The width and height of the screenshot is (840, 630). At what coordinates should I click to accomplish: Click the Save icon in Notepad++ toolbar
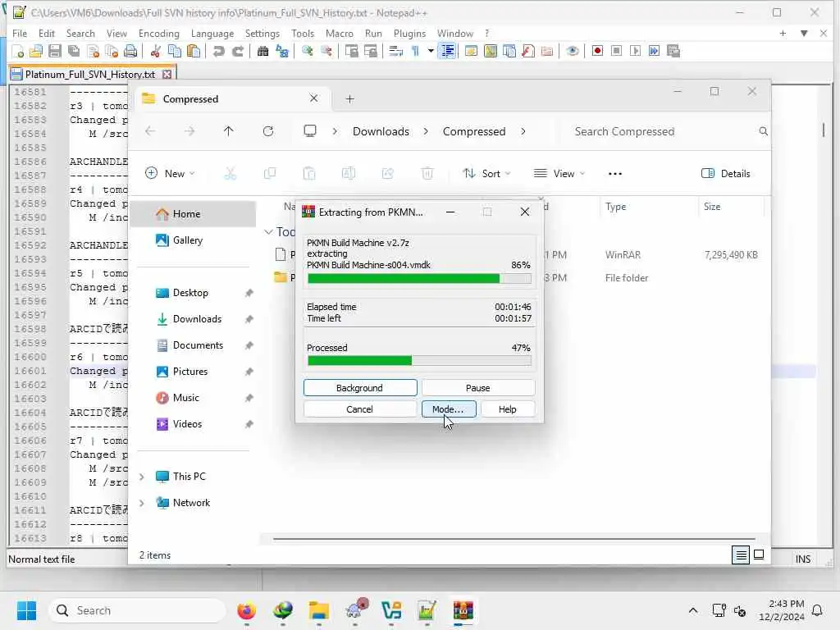[55, 52]
